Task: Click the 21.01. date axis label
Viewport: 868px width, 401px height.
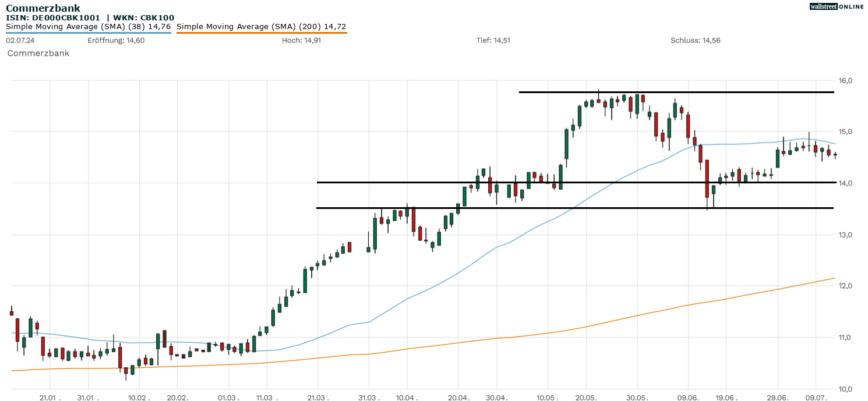Action: pos(50,398)
